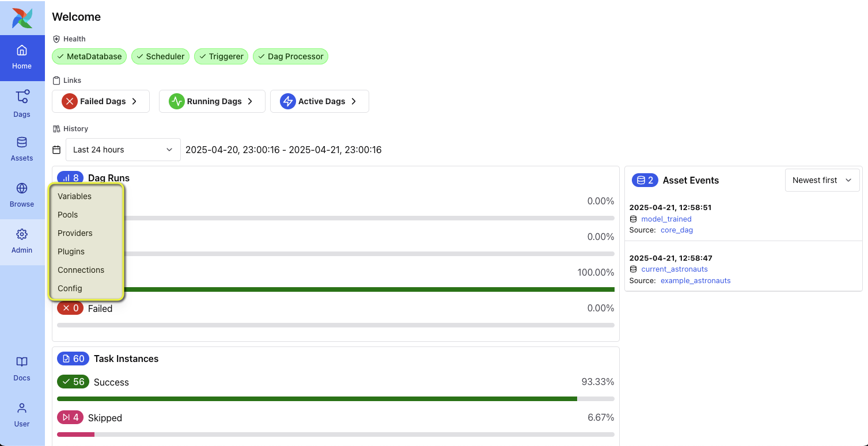Open the core_dag source link
This screenshot has height=446, width=868.
[676, 230]
